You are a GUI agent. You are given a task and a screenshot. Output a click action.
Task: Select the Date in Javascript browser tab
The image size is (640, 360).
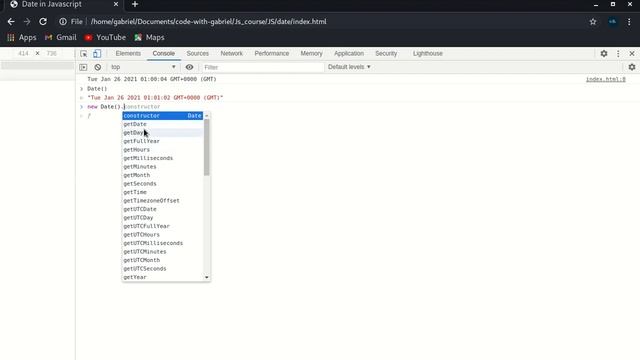click(x=61, y=4)
